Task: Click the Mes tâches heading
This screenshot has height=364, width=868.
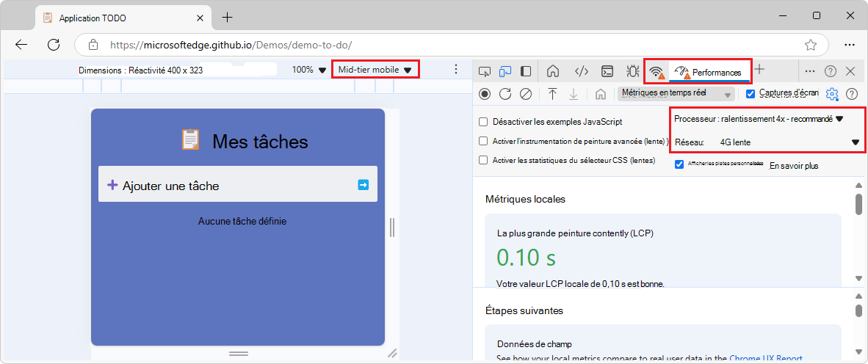Action: coord(260,142)
